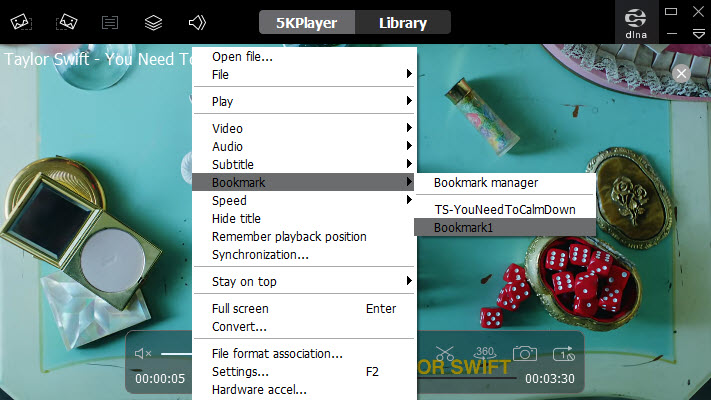Click the elapsed time 00:00:05
The height and width of the screenshot is (400, 711).
pyautogui.click(x=160, y=379)
